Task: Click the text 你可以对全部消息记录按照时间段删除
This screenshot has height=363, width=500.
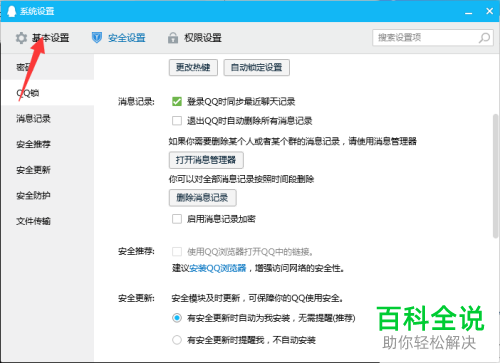Action: coord(241,179)
